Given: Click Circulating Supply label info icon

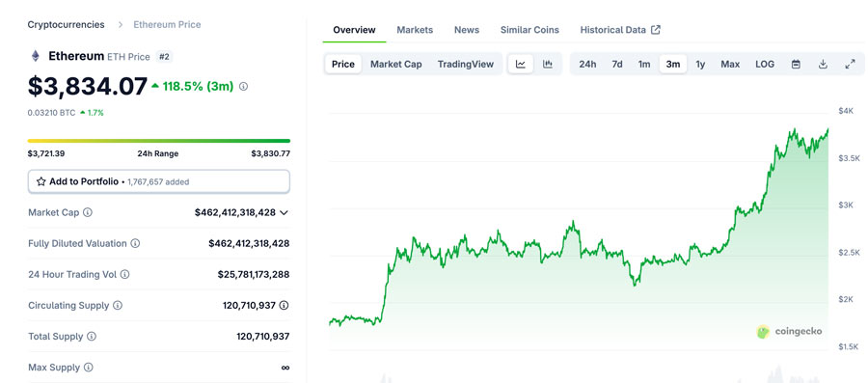Looking at the screenshot, I should point(118,306).
